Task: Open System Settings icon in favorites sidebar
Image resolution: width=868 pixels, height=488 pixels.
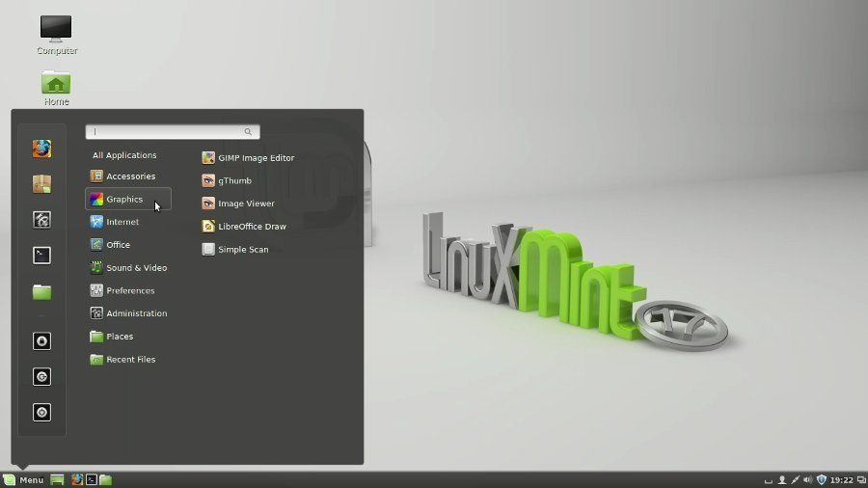Action: pyautogui.click(x=41, y=220)
